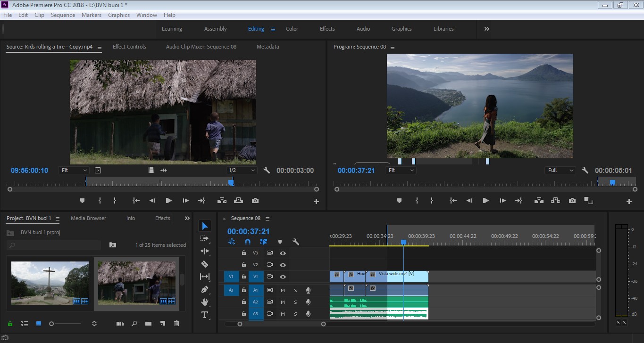Select the Track Select Forward tool
The width and height of the screenshot is (644, 343).
coord(205,238)
